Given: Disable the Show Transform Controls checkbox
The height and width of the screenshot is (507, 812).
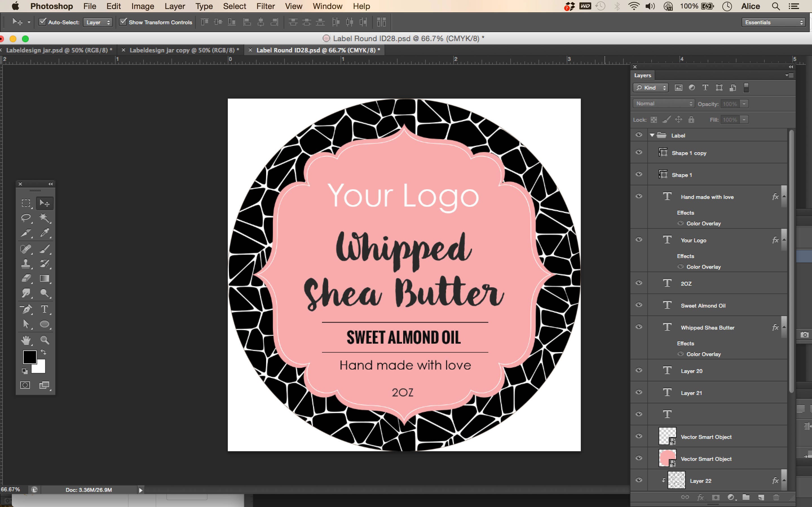Looking at the screenshot, I should 124,22.
